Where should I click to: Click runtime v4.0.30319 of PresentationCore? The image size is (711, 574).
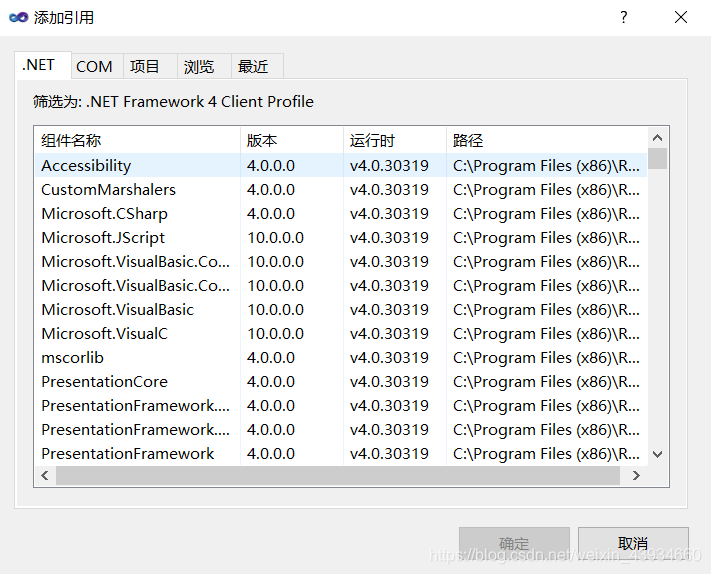click(389, 382)
